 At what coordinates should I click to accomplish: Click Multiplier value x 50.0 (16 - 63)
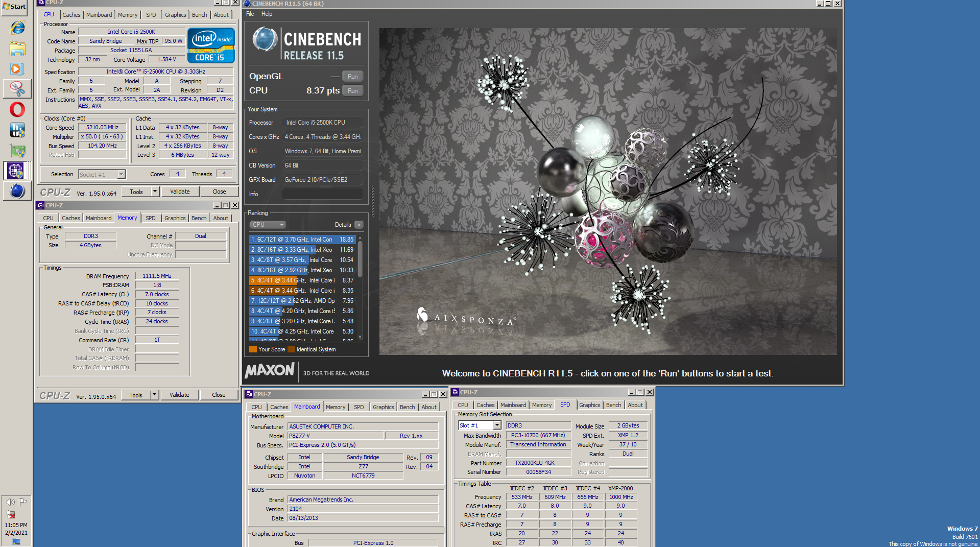pos(102,137)
